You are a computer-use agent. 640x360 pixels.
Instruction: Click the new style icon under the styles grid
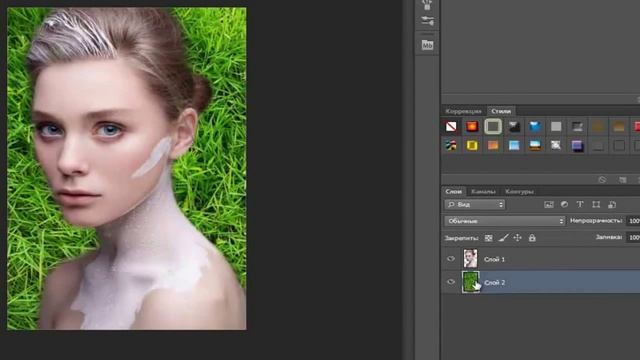[622, 180]
